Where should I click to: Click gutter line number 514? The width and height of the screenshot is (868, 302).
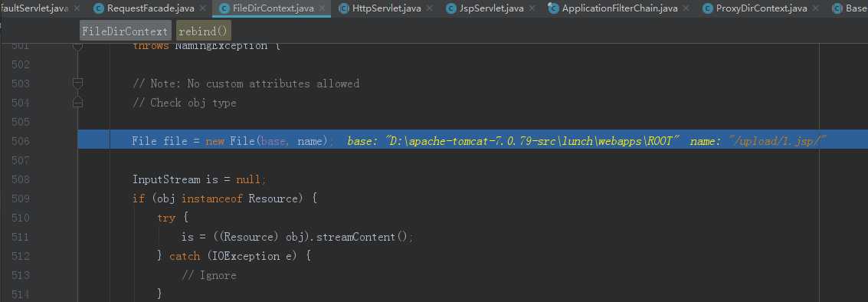(x=21, y=294)
